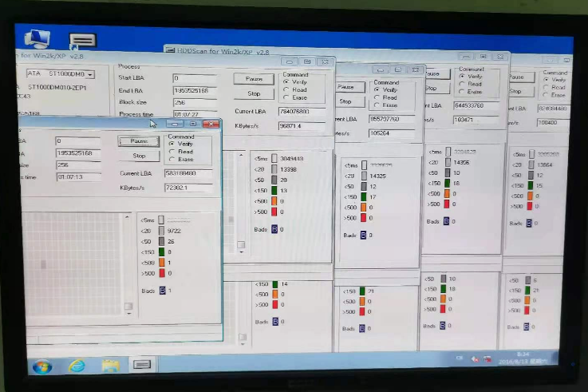Click the front window's map scrollbar up arrow

click(x=128, y=217)
